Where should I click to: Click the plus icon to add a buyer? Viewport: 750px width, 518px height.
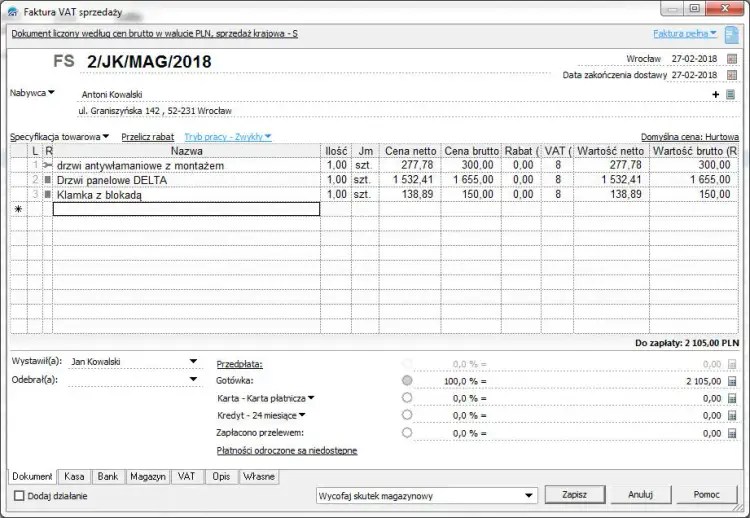716,94
